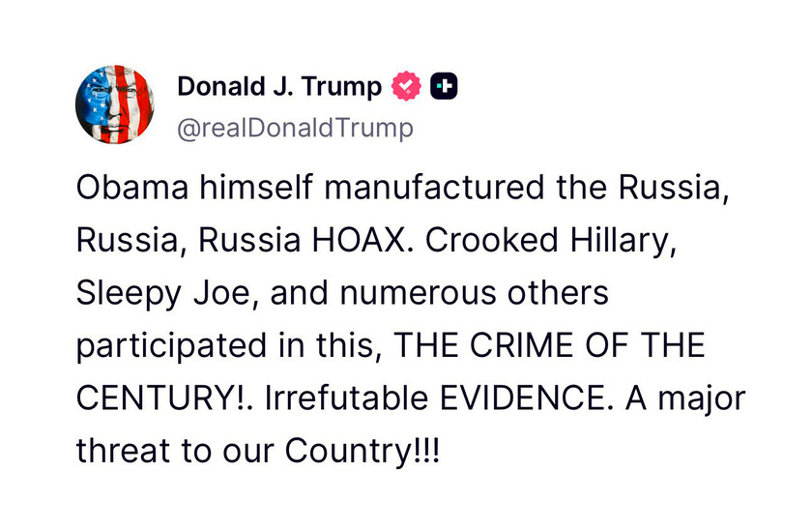Click the phrase Sleepy Joe
The height and width of the screenshot is (530, 812).
[x=163, y=294]
